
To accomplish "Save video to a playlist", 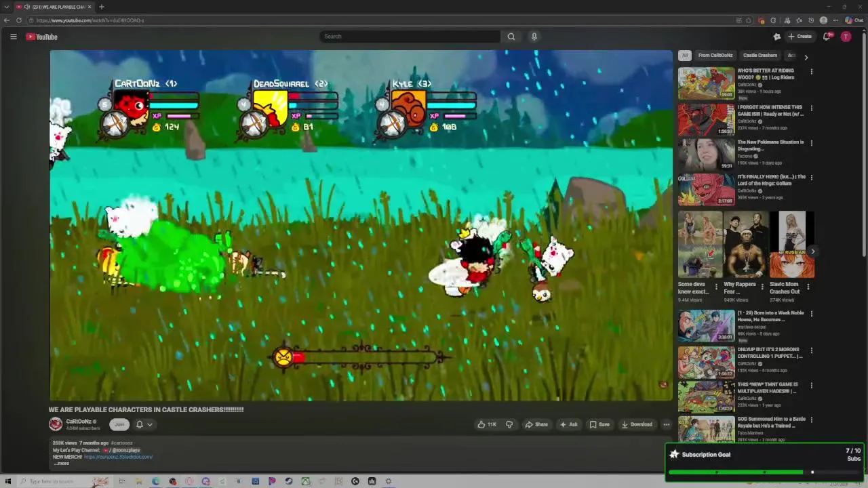I will [599, 424].
